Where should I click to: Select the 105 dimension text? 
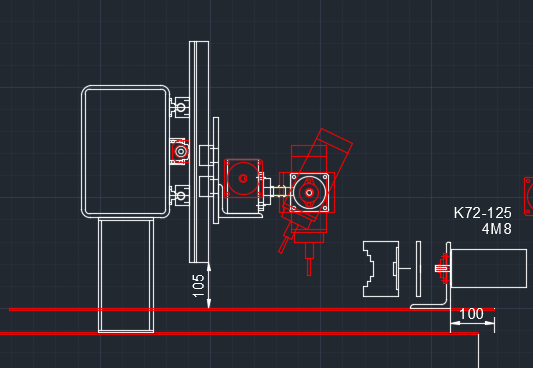click(198, 286)
